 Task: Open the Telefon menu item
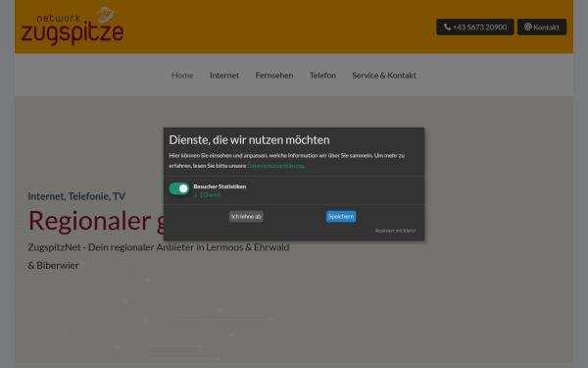(x=322, y=76)
